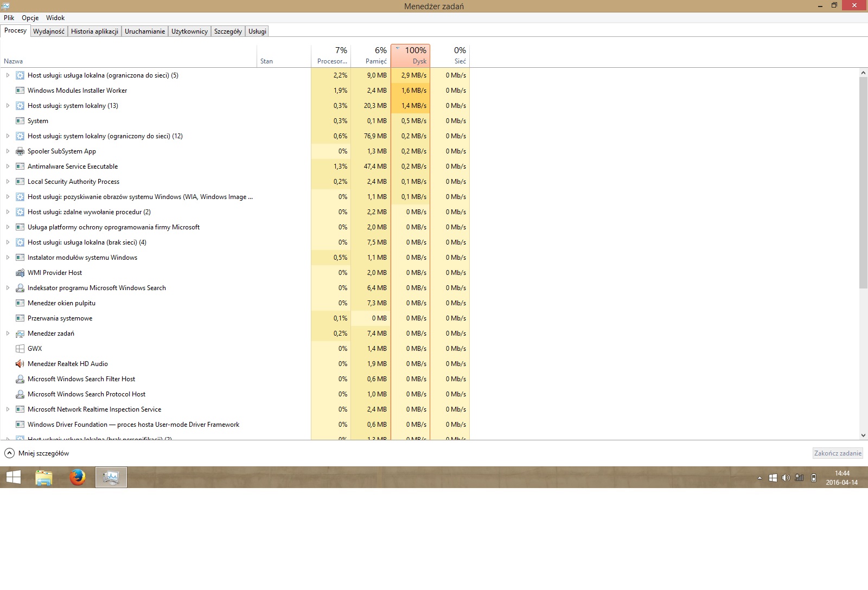The image size is (868, 590).
Task: Switch to the Szczegóły tab
Action: [x=228, y=31]
